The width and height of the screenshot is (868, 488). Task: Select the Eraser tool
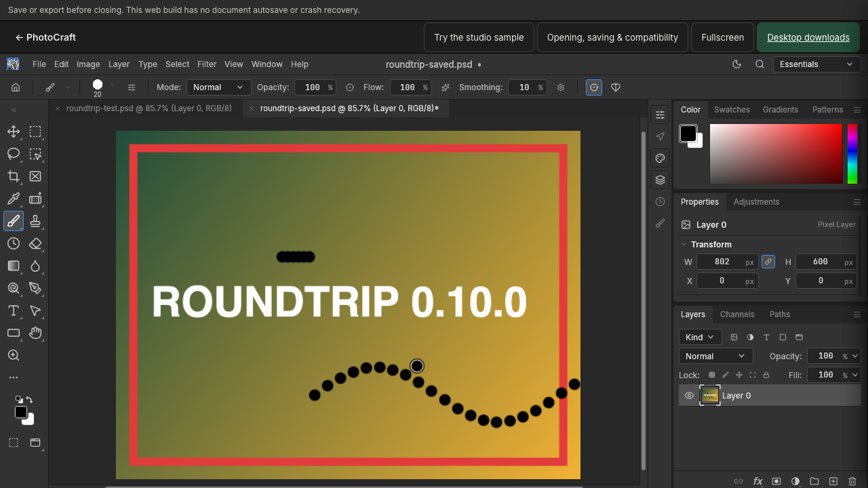tap(35, 244)
